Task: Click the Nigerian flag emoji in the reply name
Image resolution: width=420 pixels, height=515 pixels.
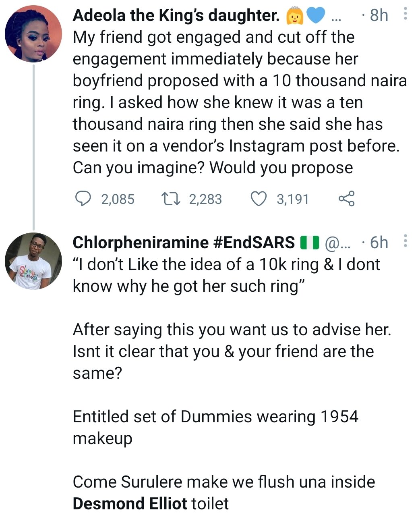Action: pyautogui.click(x=310, y=242)
